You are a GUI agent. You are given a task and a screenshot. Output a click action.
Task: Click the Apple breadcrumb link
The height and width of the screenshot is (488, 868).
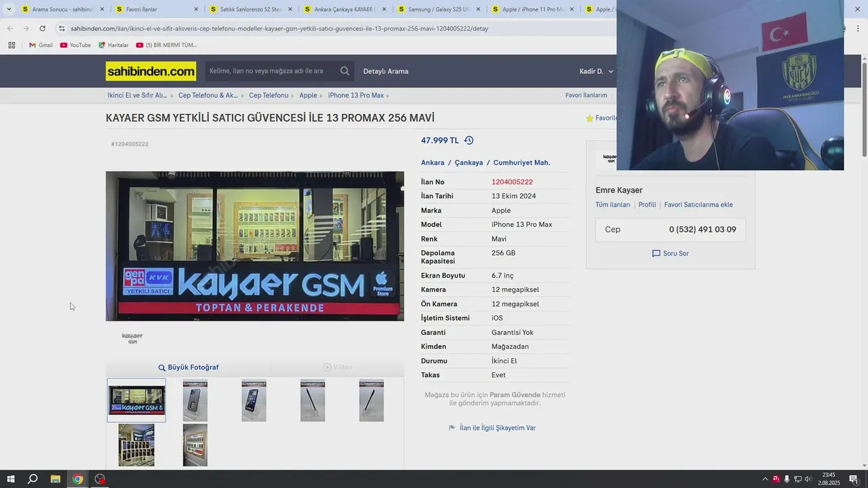[308, 96]
